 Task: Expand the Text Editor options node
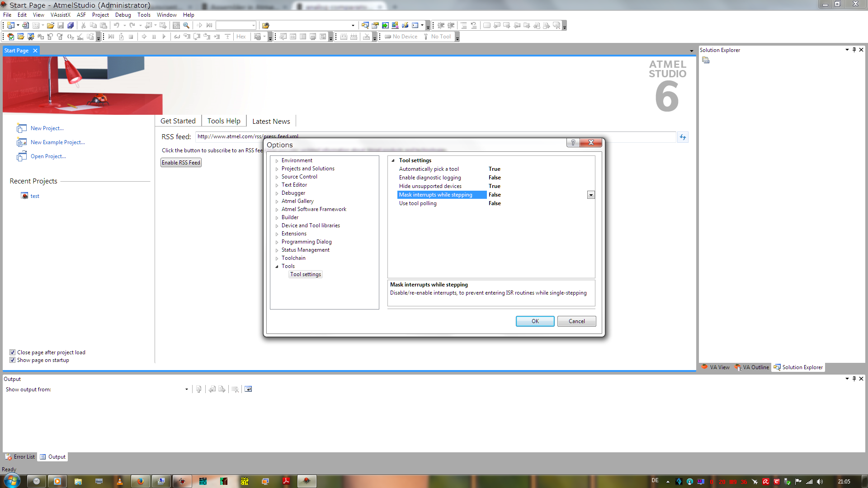point(277,185)
